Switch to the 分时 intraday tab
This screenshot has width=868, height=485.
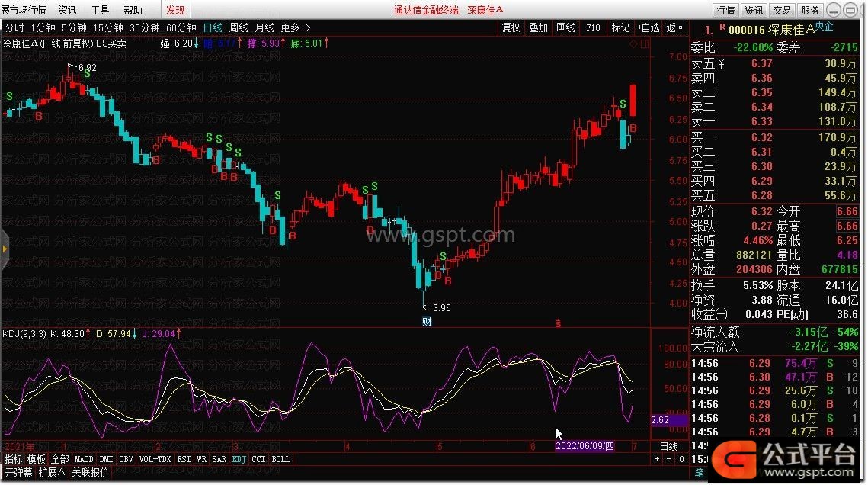point(14,27)
